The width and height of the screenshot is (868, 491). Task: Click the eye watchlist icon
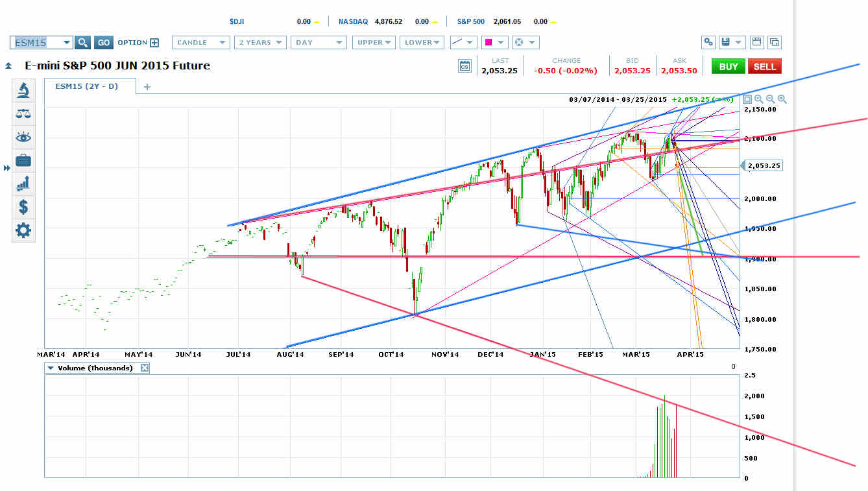(23, 137)
